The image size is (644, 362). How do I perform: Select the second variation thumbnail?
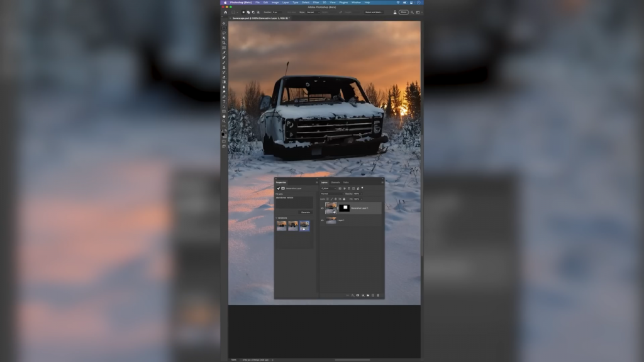(293, 226)
